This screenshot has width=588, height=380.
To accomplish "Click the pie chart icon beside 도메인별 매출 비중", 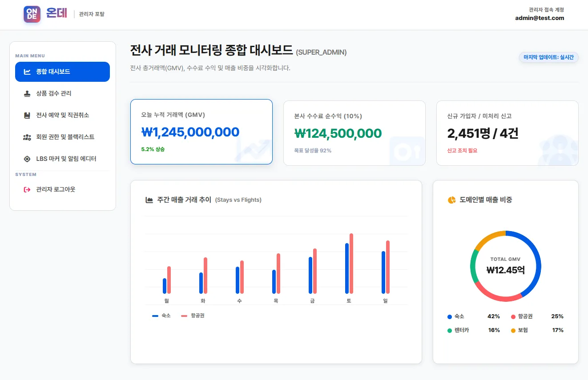I will coord(452,200).
